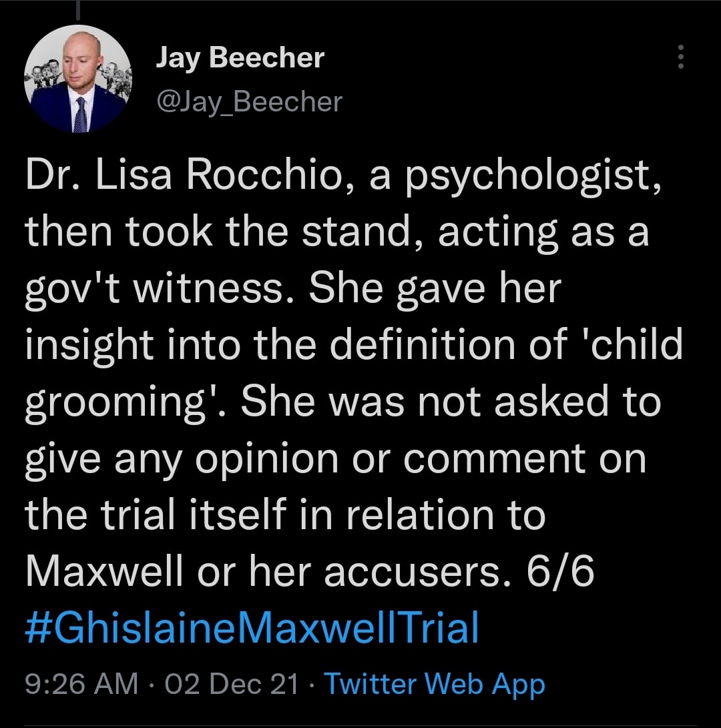
Task: Open the #GhislaineMaxwellTrial hashtag
Action: tap(252, 629)
